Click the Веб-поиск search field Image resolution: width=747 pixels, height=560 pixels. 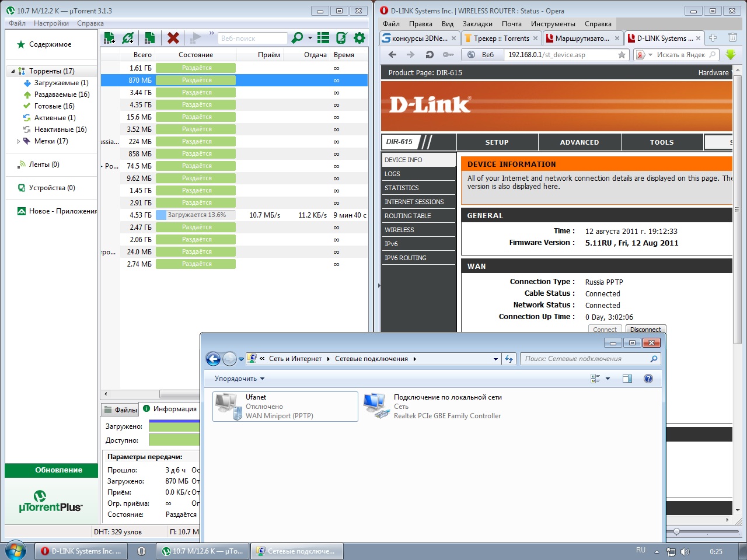(252, 38)
